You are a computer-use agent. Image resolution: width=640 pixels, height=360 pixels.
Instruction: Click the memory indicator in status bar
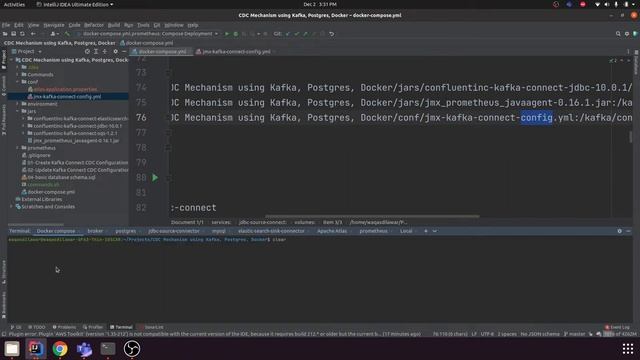pos(620,334)
